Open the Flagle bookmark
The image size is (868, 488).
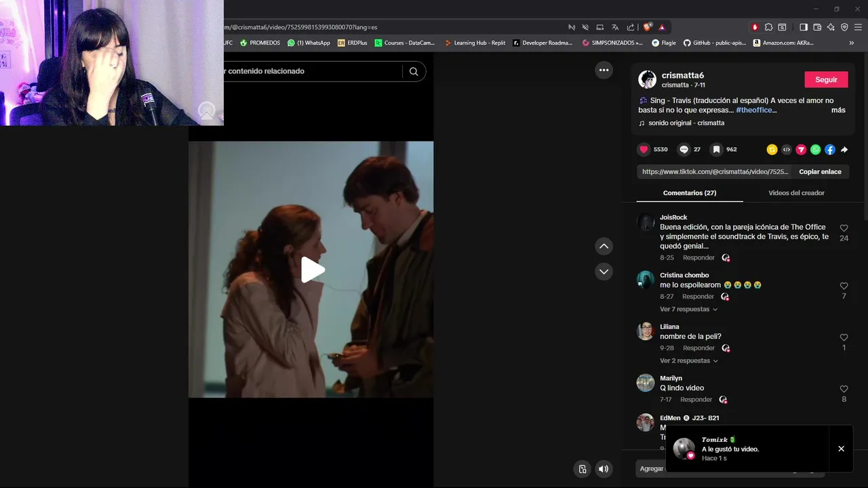(664, 43)
